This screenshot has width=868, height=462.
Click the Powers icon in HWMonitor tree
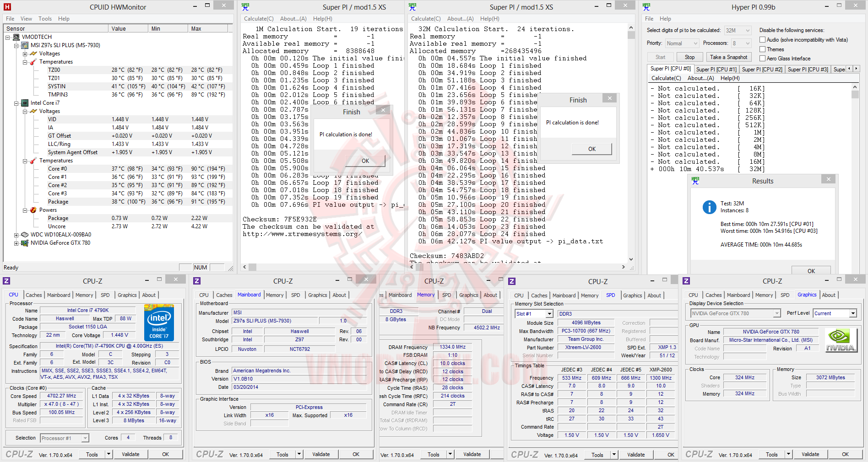tap(34, 210)
